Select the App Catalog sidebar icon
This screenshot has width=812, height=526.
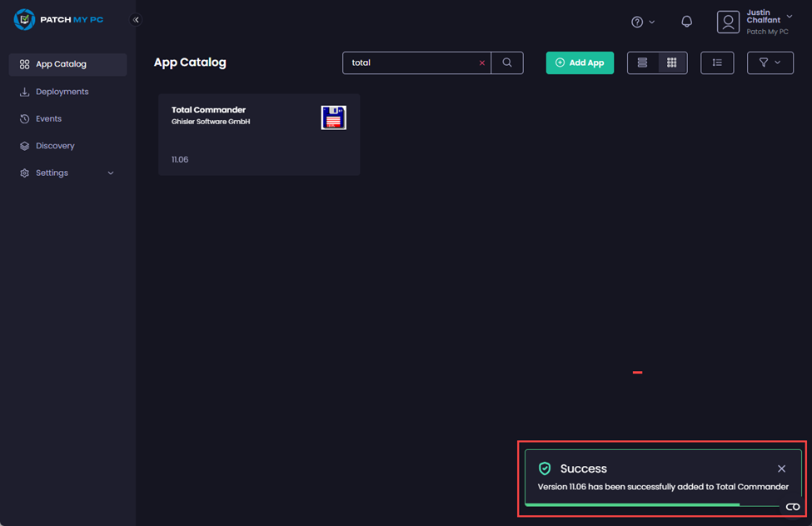tap(24, 64)
